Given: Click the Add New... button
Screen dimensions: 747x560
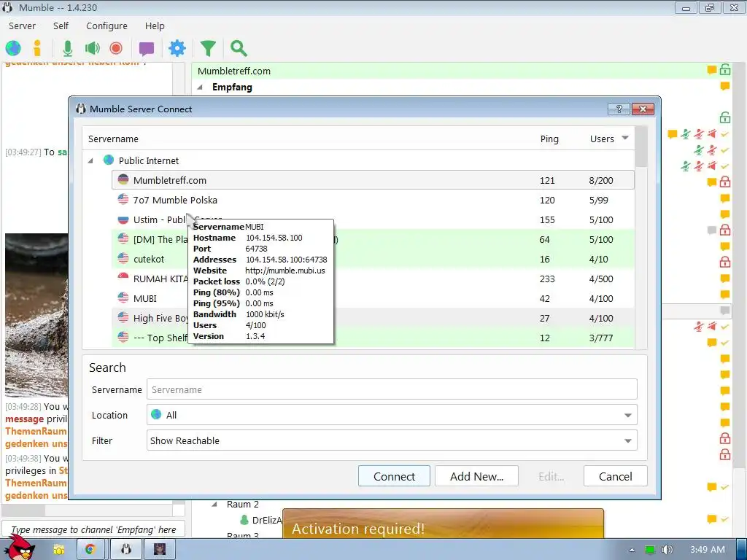Looking at the screenshot, I should (x=476, y=476).
